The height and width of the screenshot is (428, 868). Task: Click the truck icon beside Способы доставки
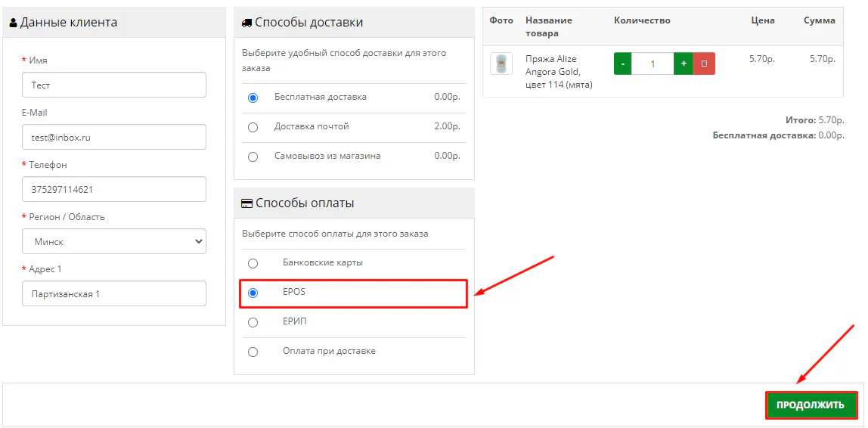(x=246, y=23)
